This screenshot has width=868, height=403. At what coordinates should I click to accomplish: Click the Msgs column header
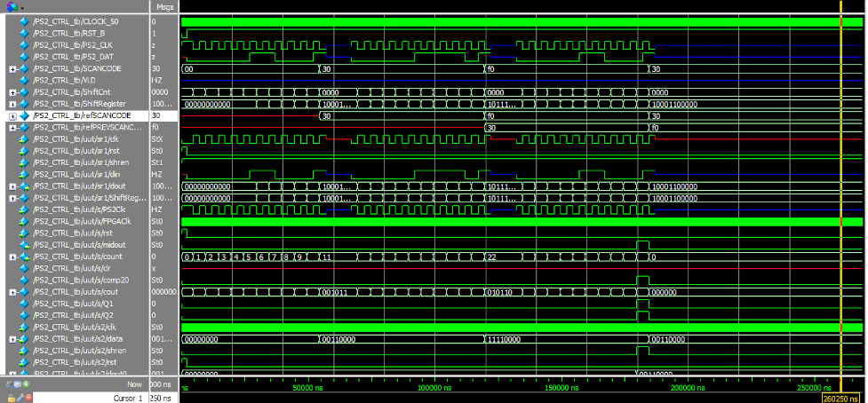(163, 6)
